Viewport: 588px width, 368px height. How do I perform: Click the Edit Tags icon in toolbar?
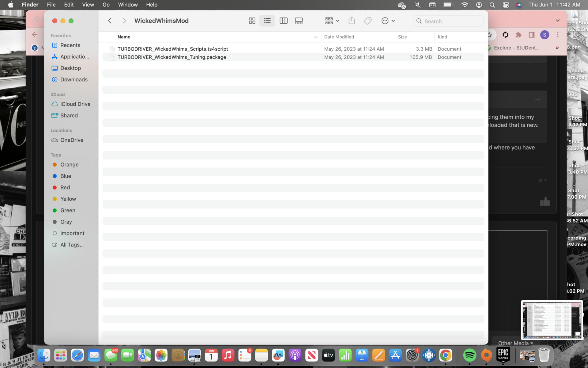coord(368,21)
